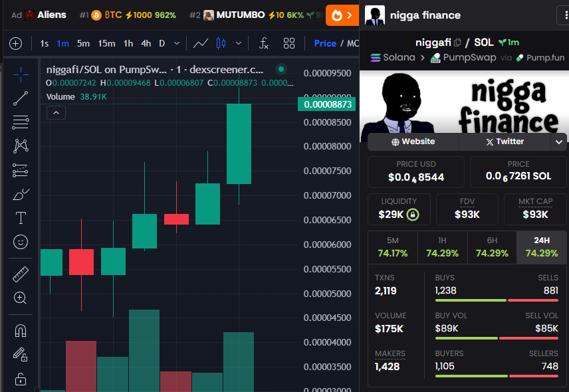This screenshot has width=569, height=392.
Task: Click the current price label 0.00008873
Action: (x=326, y=104)
